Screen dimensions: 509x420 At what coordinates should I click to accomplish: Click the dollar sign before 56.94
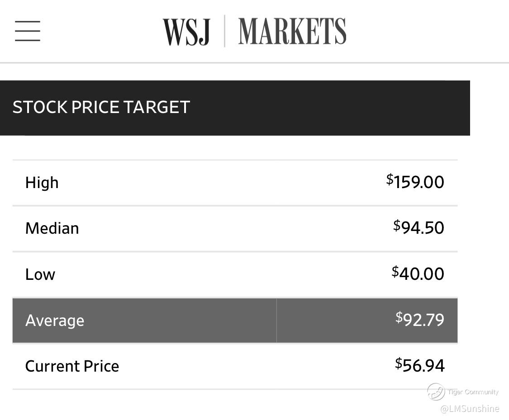[398, 363]
